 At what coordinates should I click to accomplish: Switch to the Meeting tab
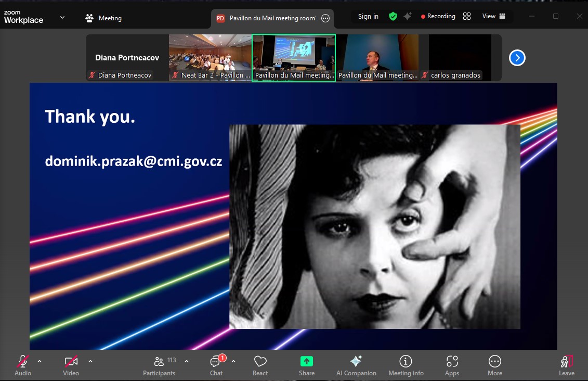[103, 18]
